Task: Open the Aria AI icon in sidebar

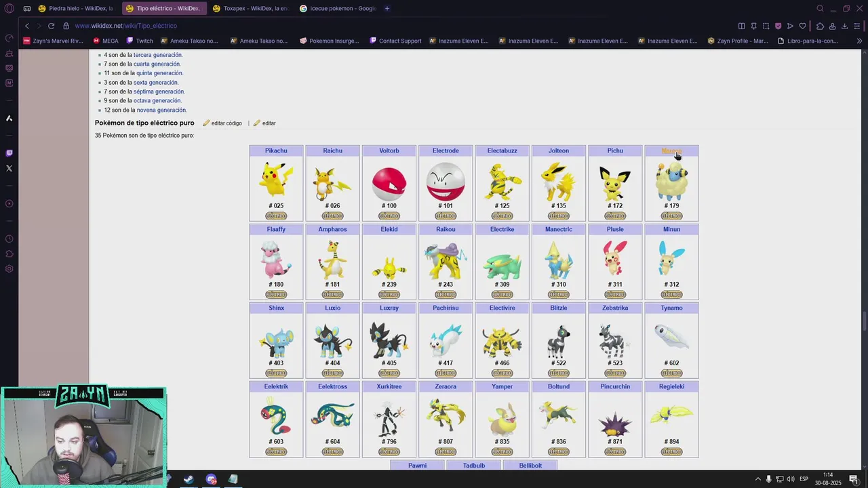Action: [x=9, y=118]
